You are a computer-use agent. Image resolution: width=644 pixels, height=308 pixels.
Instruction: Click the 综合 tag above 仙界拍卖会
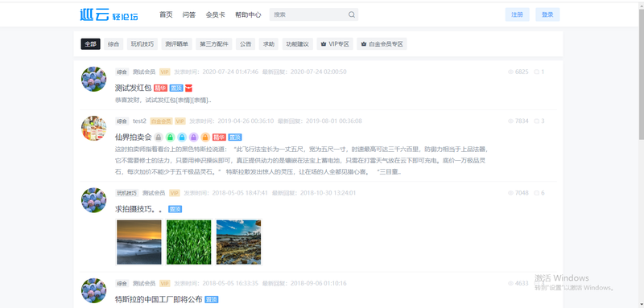point(122,121)
